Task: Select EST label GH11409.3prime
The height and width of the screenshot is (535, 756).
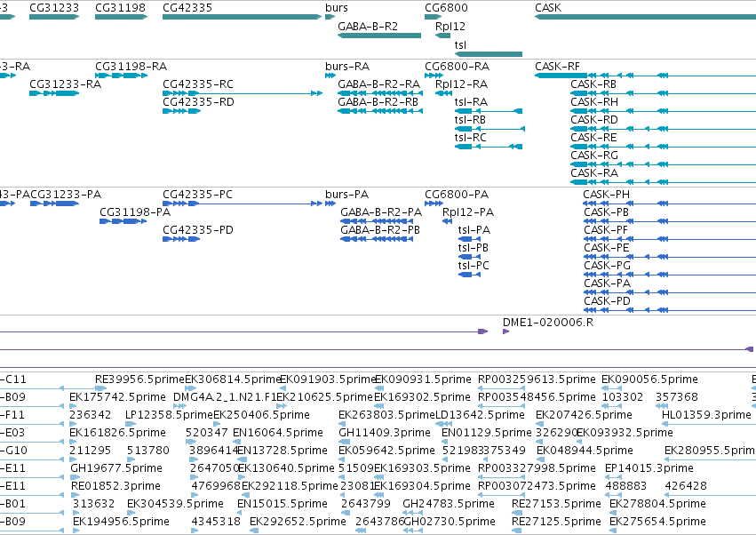Action: click(385, 433)
